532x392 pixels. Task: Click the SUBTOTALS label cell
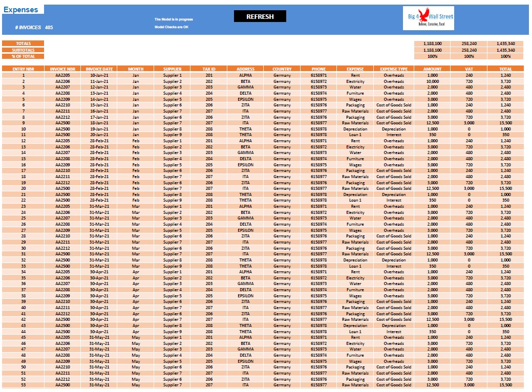pyautogui.click(x=23, y=50)
